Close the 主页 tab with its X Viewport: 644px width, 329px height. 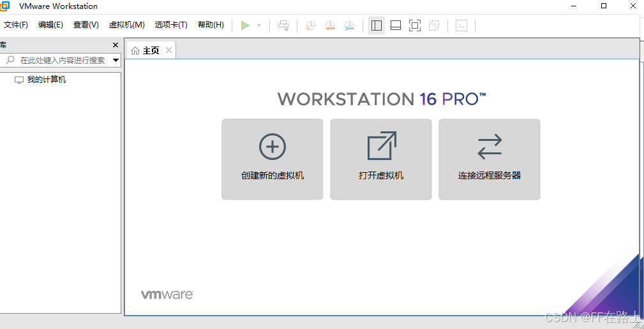coord(168,50)
